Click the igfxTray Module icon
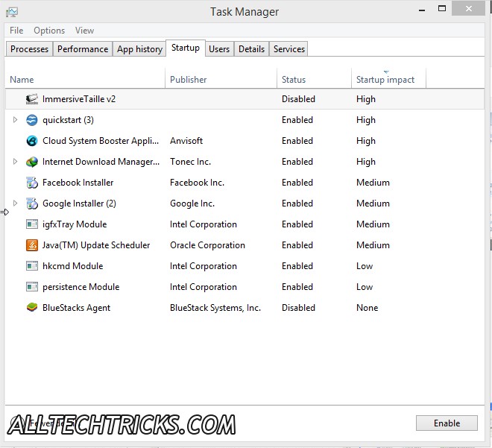 point(32,224)
